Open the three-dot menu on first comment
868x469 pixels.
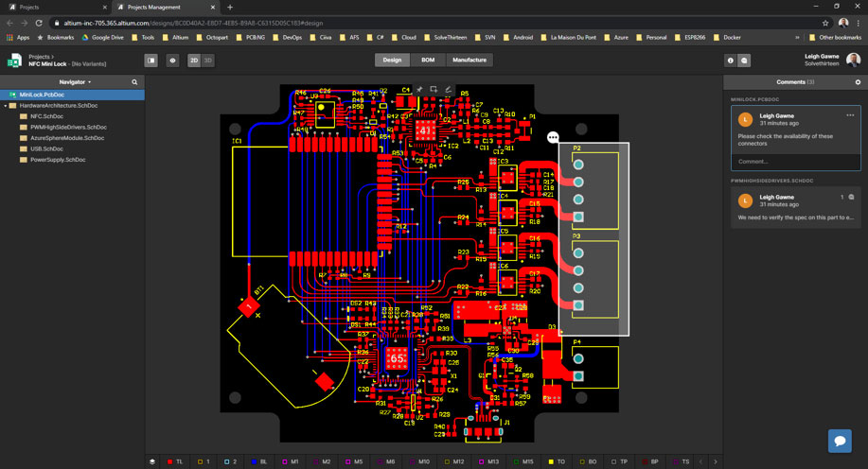click(850, 115)
